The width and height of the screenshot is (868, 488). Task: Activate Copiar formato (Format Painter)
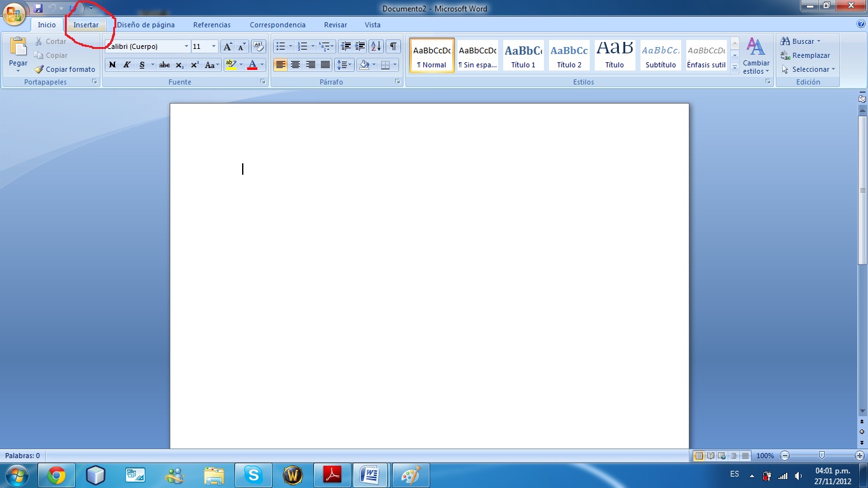tap(64, 69)
